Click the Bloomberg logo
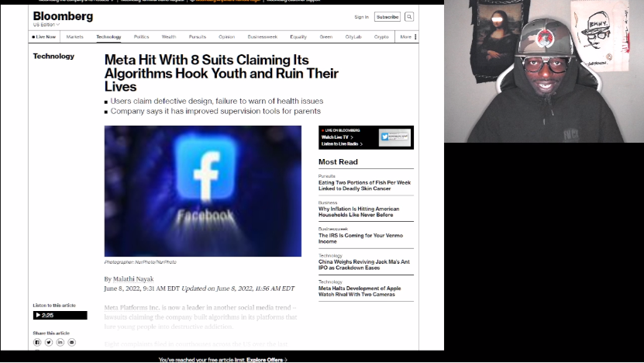This screenshot has height=363, width=644. (63, 16)
